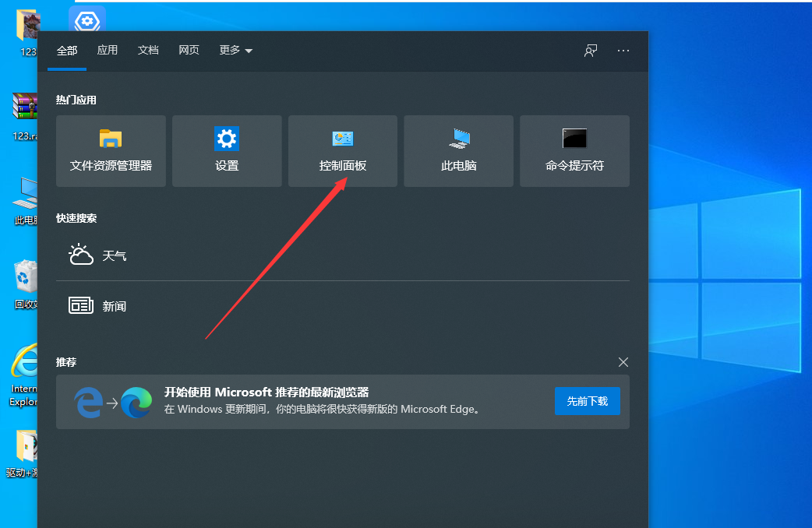Click the 先前下载 button for Microsoft Edge

tap(587, 401)
